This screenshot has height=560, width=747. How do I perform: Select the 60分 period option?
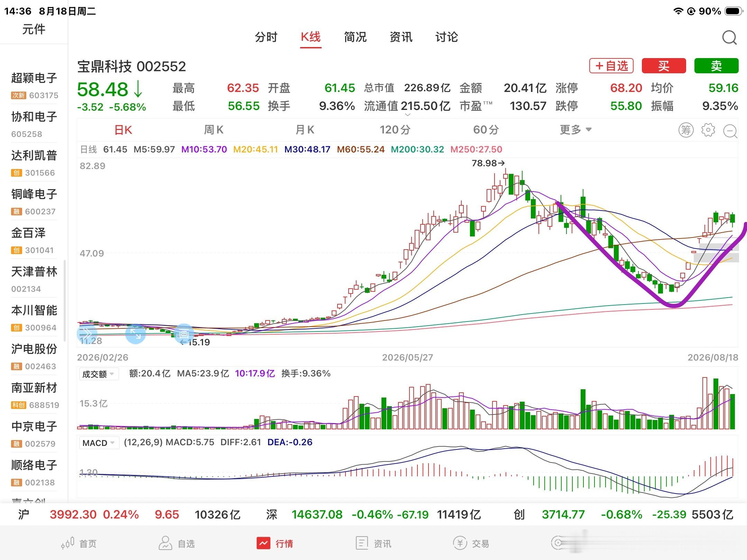pos(486,130)
